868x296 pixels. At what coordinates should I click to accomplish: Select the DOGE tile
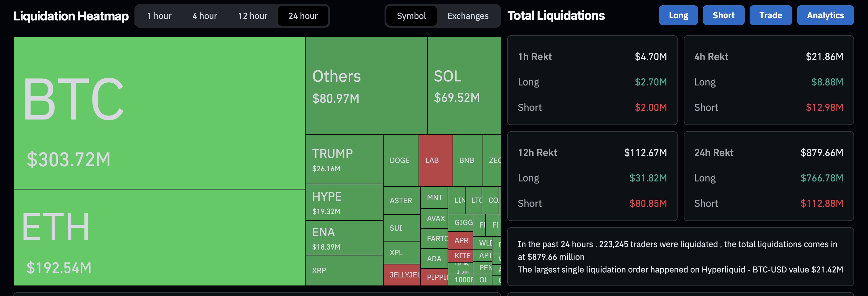point(400,160)
